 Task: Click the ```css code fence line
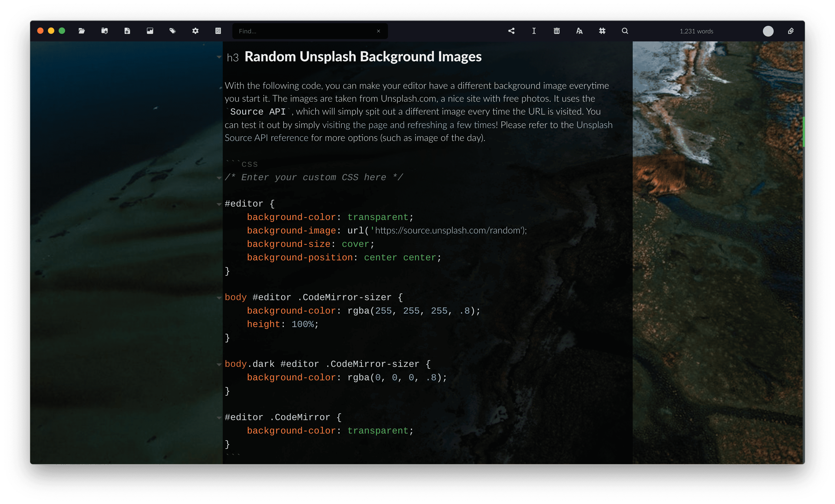pos(241,164)
